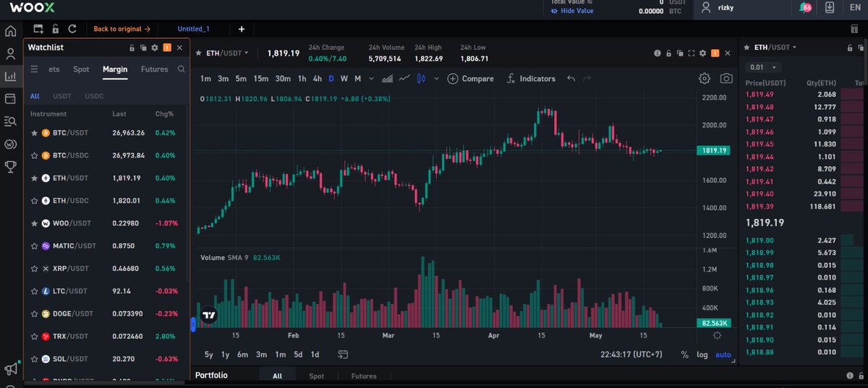Click the Hide Value link
The height and width of the screenshot is (388, 868).
[571, 11]
